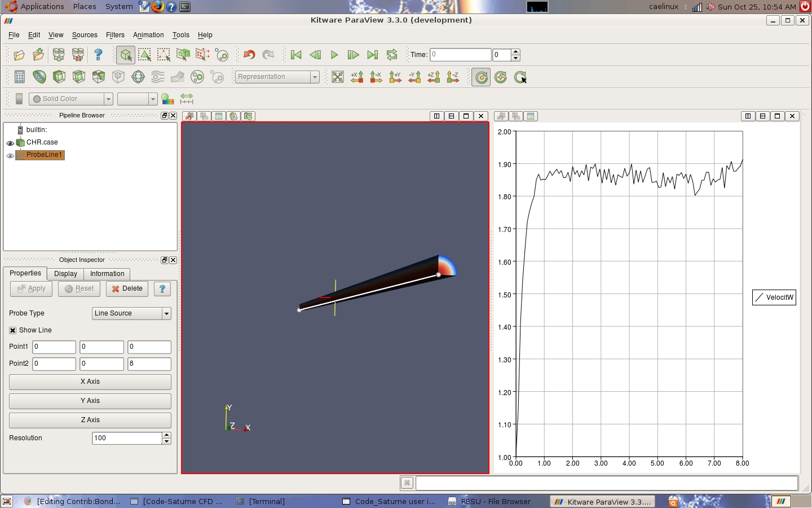Screen dimensions: 812x508
Task: Apply the Slice filter icon
Action: [79, 77]
